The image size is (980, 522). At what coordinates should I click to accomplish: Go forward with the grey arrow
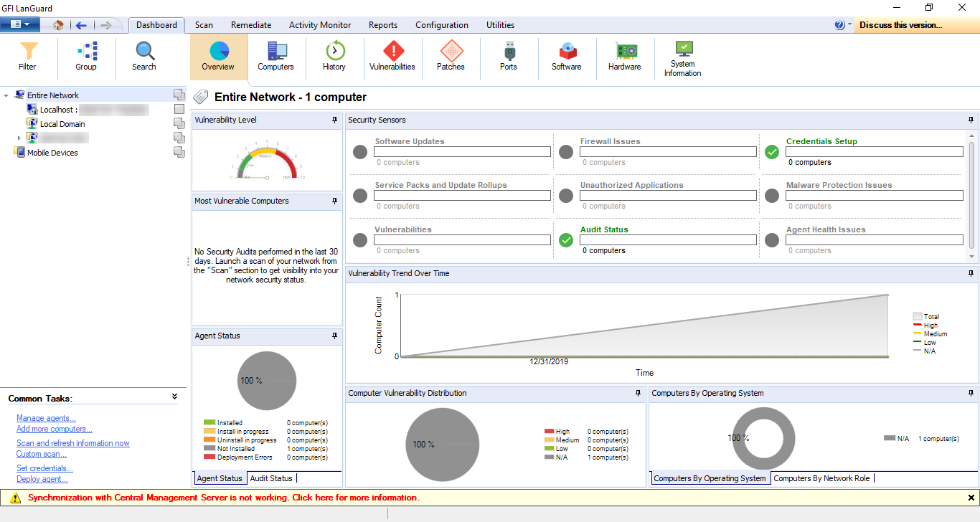(106, 25)
